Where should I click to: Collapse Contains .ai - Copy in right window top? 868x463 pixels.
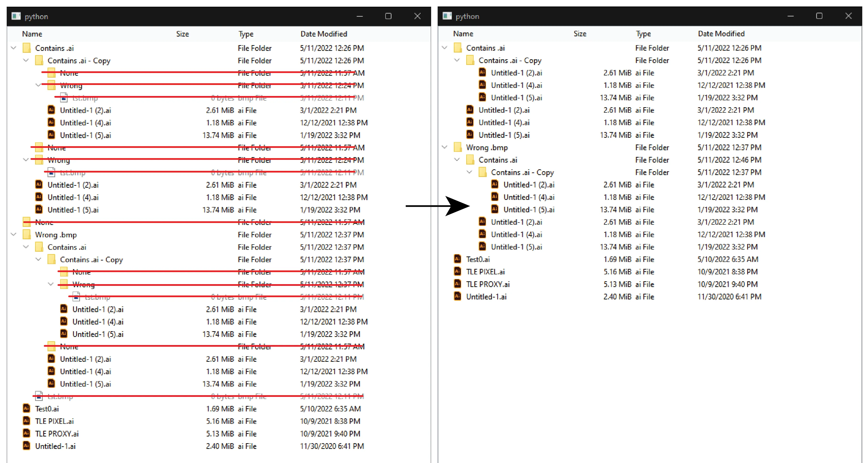tap(457, 60)
